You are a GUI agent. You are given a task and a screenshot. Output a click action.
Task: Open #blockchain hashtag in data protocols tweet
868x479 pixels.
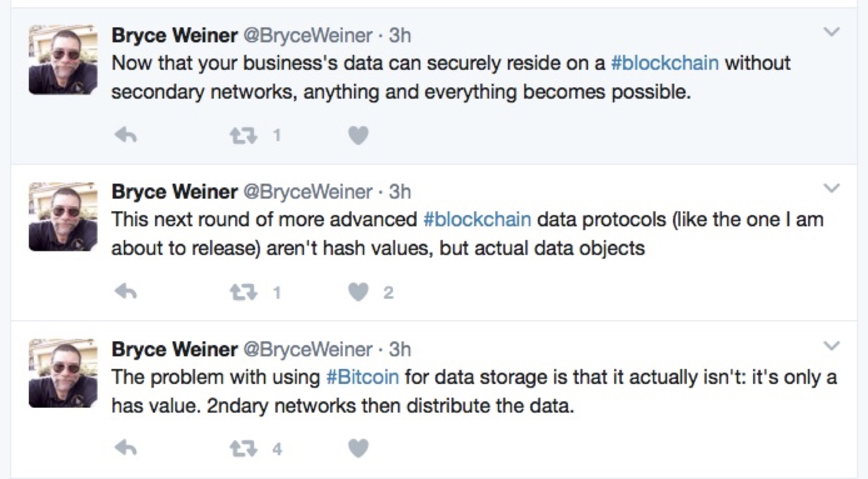(x=477, y=219)
